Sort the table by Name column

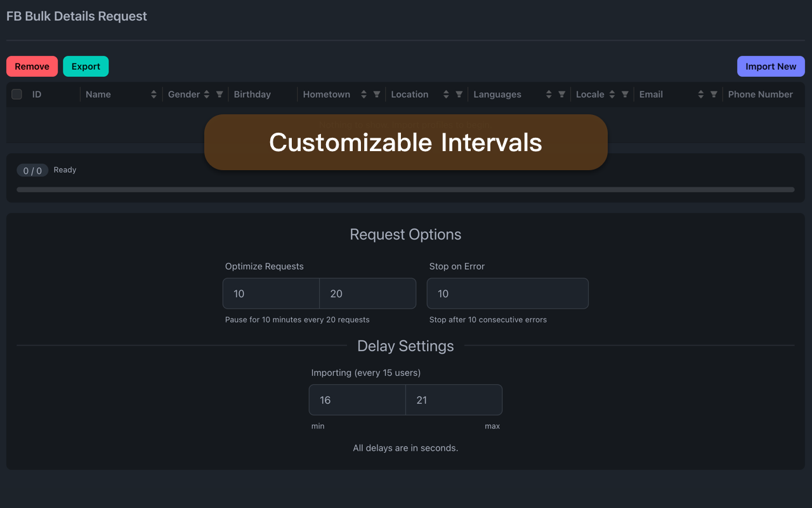(x=154, y=95)
